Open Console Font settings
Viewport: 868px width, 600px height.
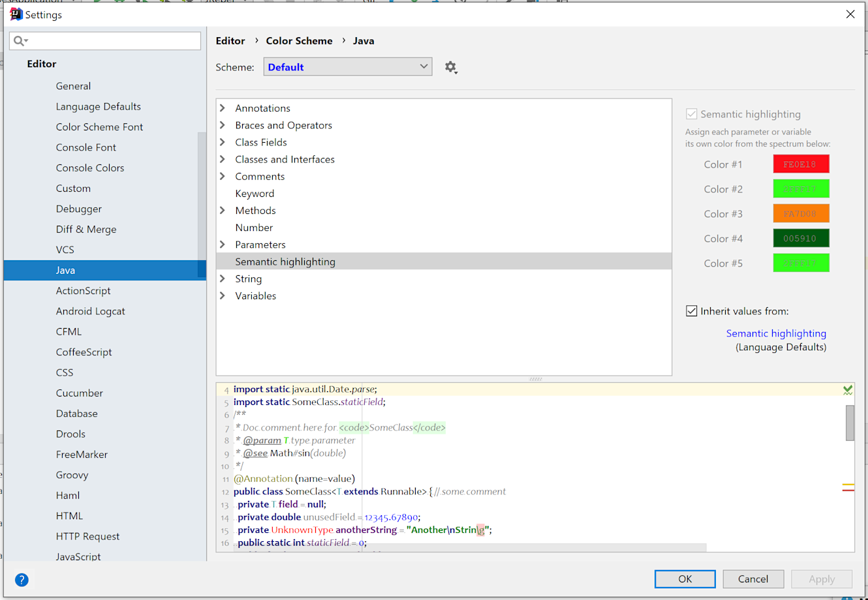pos(85,147)
